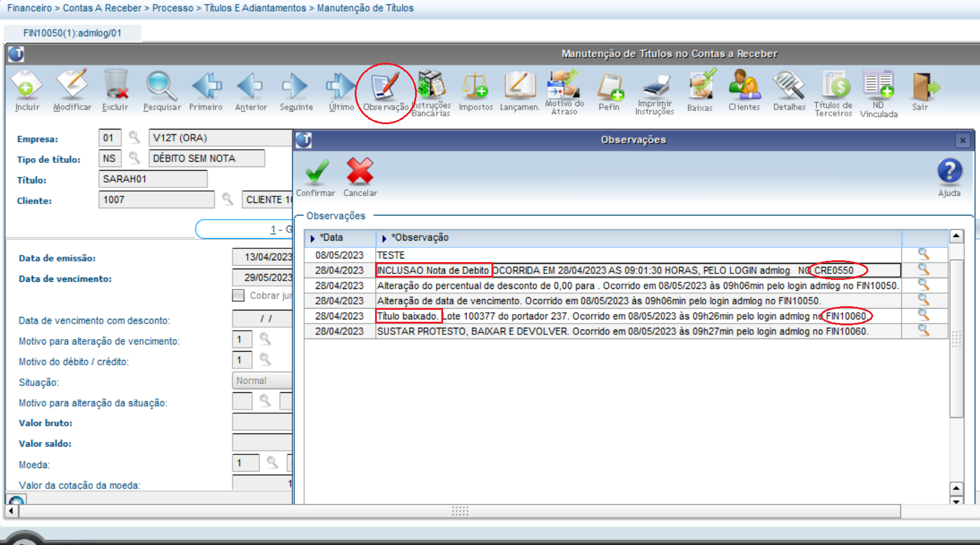This screenshot has height=545, width=980.
Task: Click the Data de vencimento field
Action: click(262, 278)
